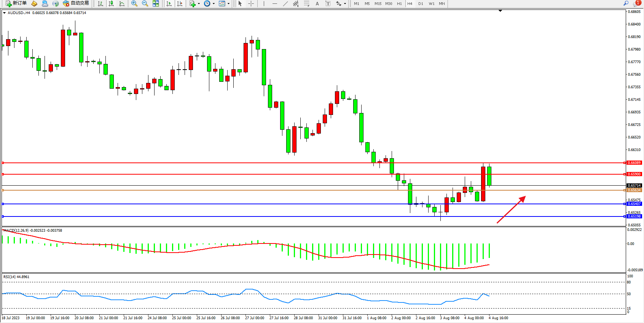Click the zoom in magnifier icon

click(x=134, y=3)
